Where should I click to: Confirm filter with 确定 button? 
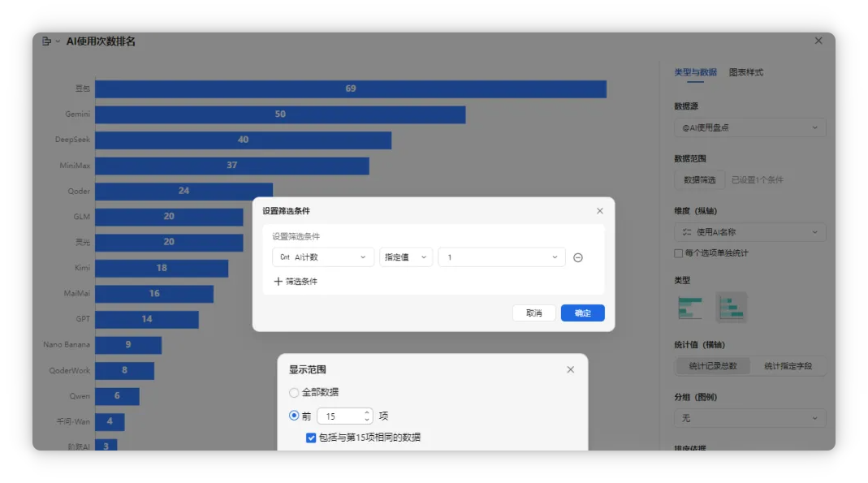582,313
